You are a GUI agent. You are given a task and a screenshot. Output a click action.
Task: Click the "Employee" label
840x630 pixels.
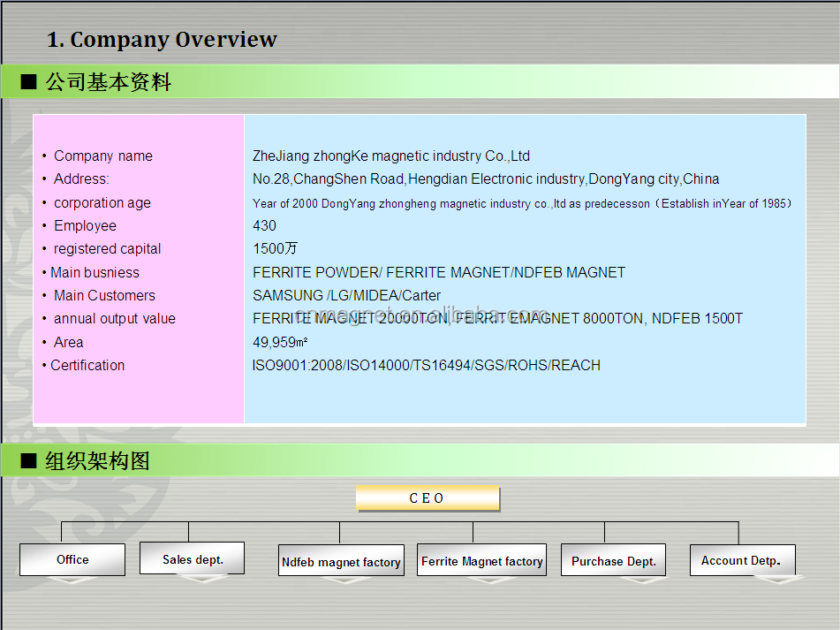pyautogui.click(x=85, y=226)
